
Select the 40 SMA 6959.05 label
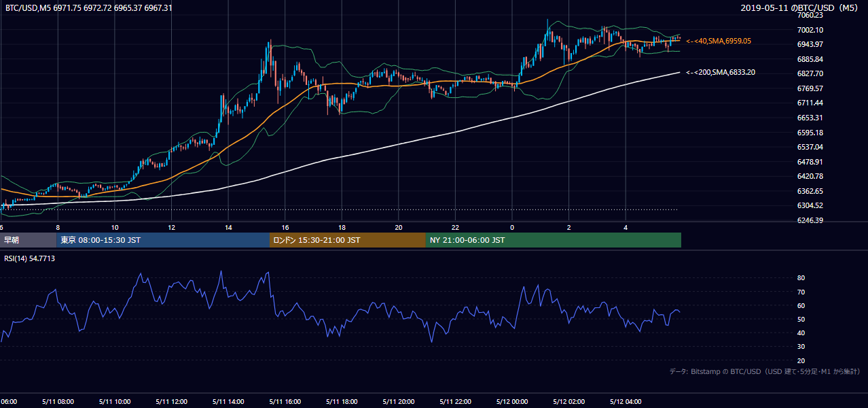(x=719, y=41)
